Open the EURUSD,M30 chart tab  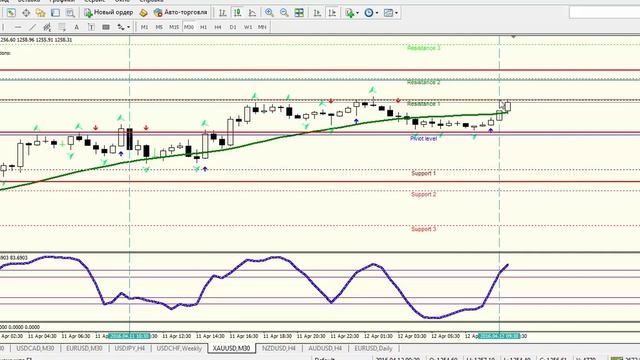[x=84, y=348]
